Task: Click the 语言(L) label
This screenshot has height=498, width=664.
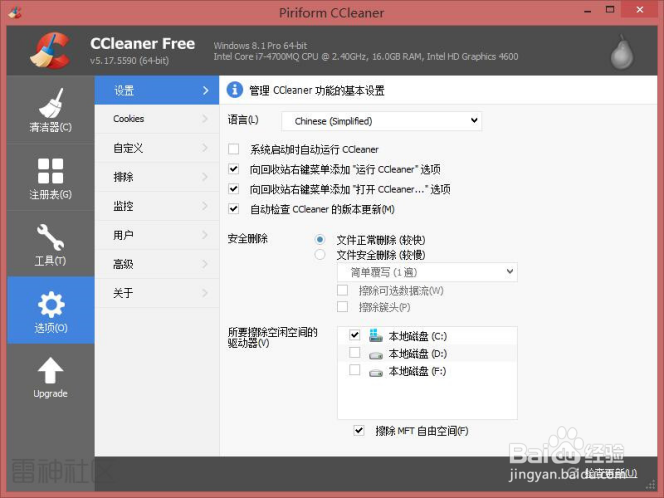Action: coord(243,120)
